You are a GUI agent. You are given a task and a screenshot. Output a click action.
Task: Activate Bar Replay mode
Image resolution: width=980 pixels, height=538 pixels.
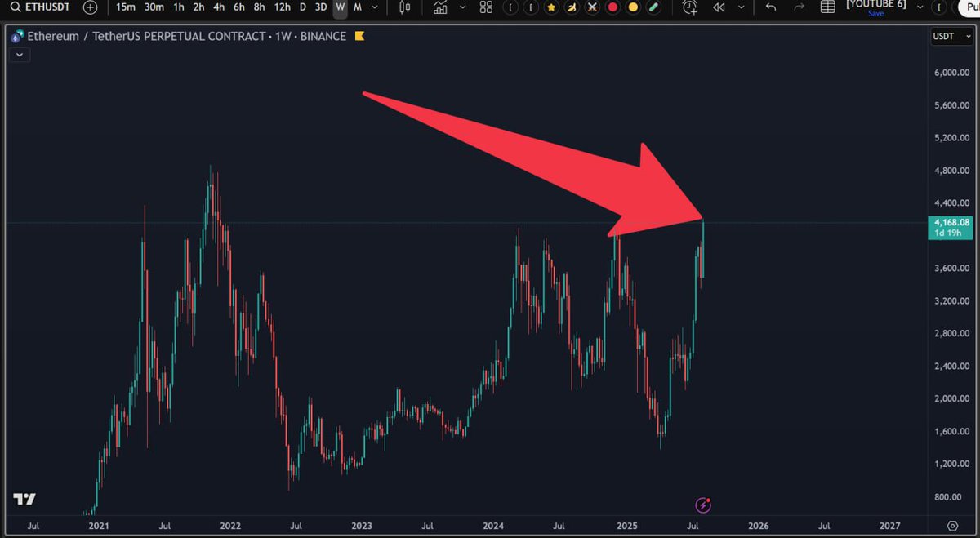click(x=719, y=8)
